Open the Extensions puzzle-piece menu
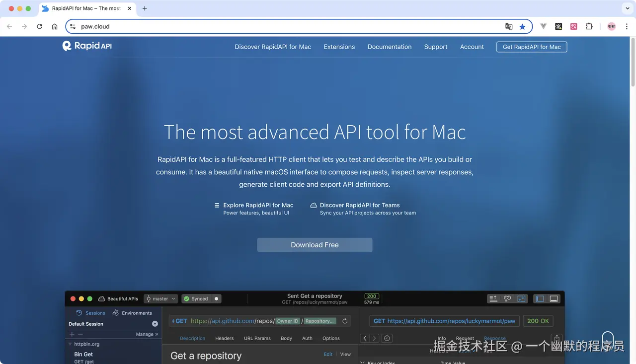This screenshot has width=636, height=364. tap(589, 26)
